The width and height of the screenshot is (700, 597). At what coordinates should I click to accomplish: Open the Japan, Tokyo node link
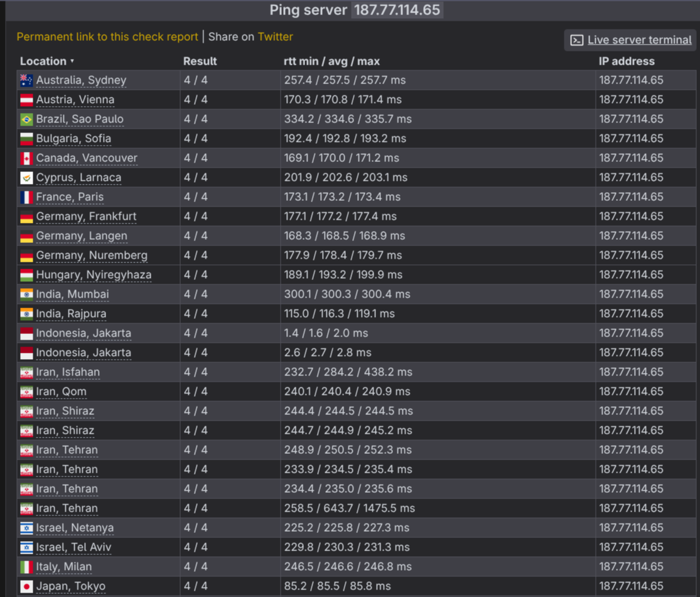pyautogui.click(x=70, y=586)
